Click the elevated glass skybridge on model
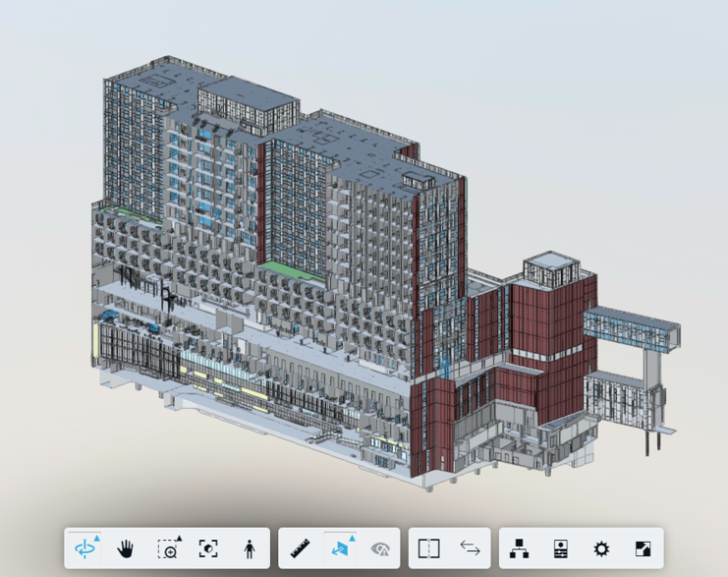This screenshot has width=728, height=577. [x=633, y=330]
